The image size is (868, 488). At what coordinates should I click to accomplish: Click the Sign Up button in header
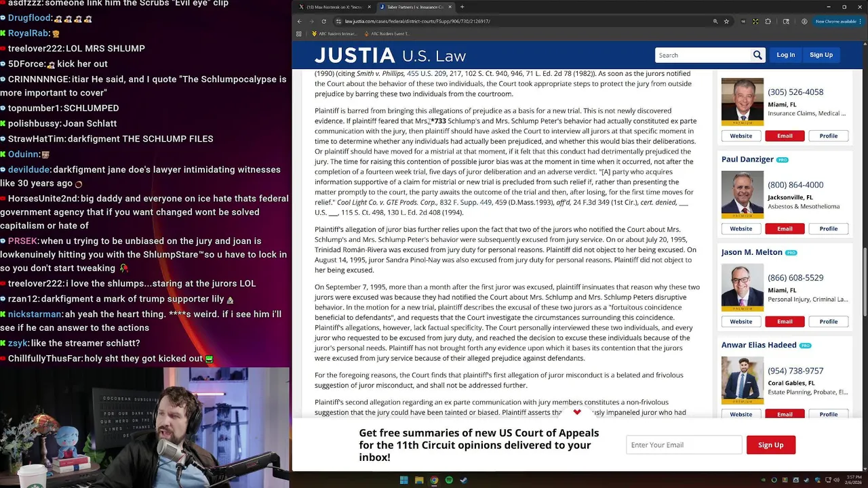(x=821, y=55)
